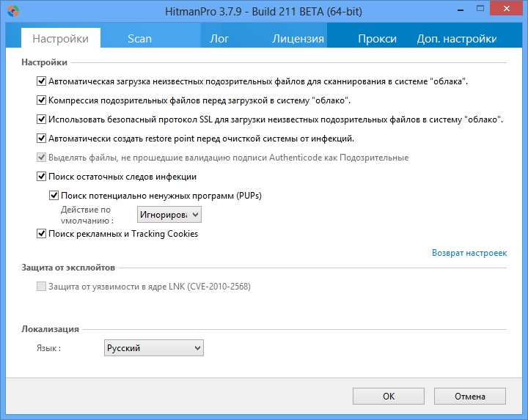Viewport: 528px width, 420px height.
Task: Open the Лог tab
Action: 219,39
